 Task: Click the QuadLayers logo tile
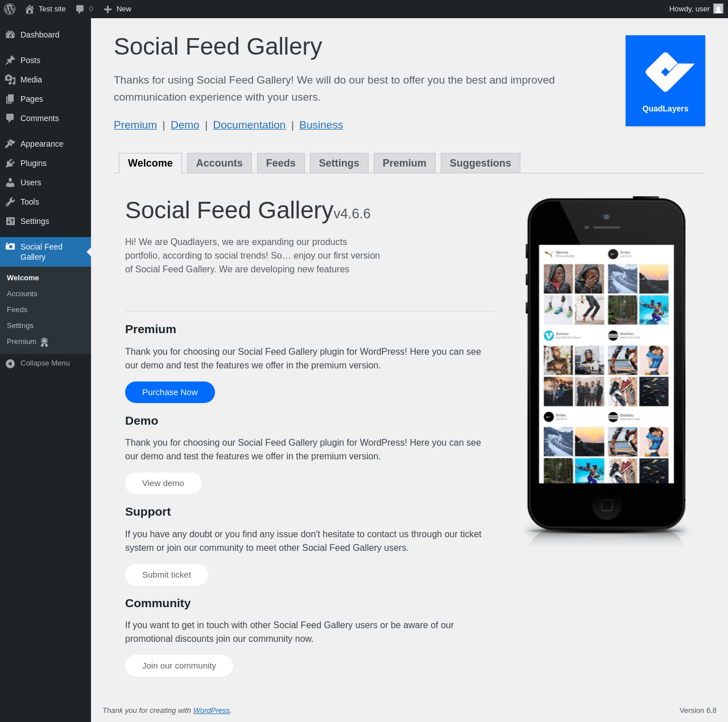pyautogui.click(x=665, y=81)
